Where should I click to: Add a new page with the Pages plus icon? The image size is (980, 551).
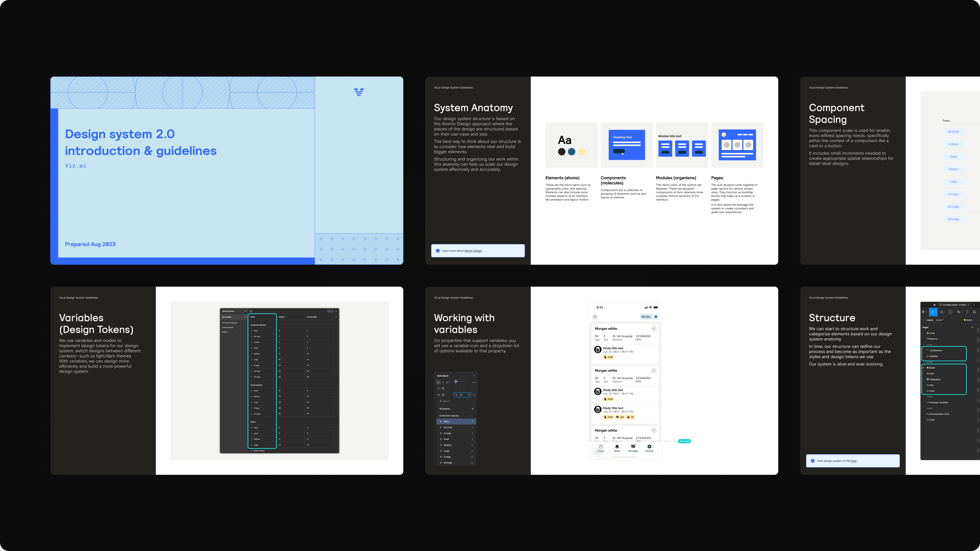coord(972,327)
